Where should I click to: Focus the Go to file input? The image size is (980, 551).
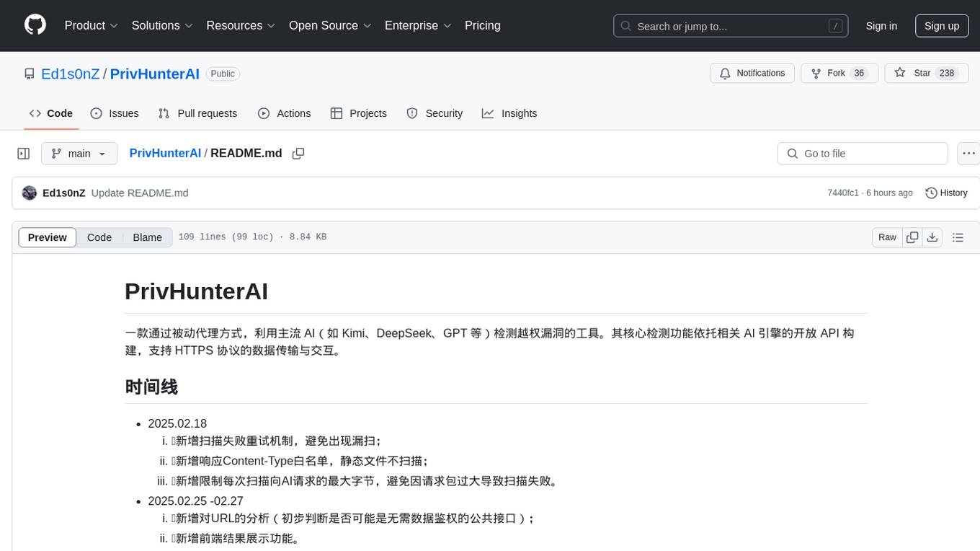tap(863, 154)
